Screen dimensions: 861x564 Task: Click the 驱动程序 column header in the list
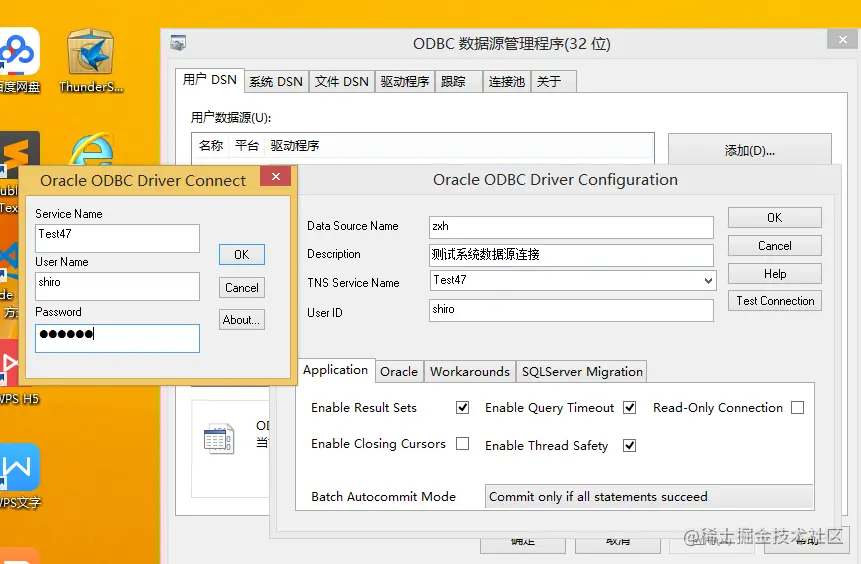click(x=295, y=146)
